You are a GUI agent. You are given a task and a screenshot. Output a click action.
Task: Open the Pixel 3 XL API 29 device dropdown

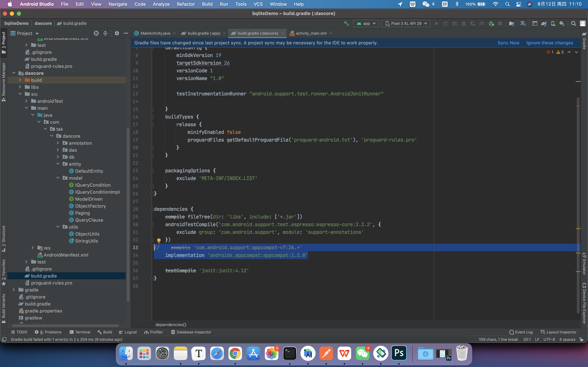click(x=406, y=24)
